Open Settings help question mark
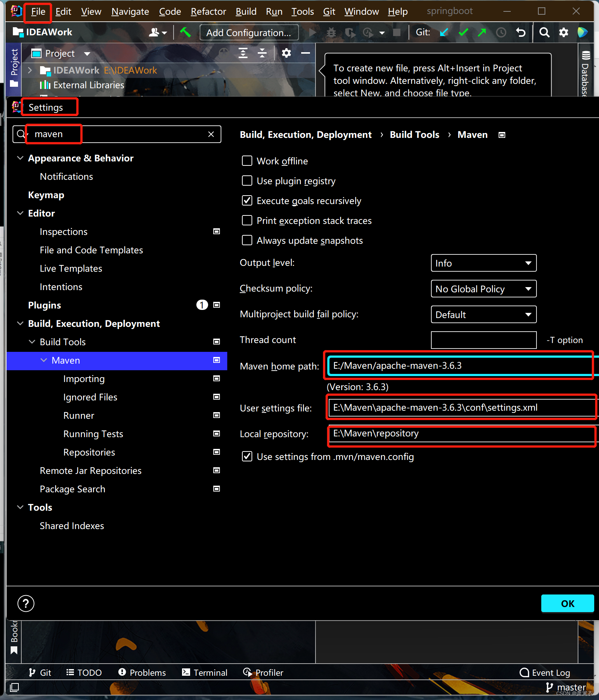The image size is (599, 700). coord(26,603)
